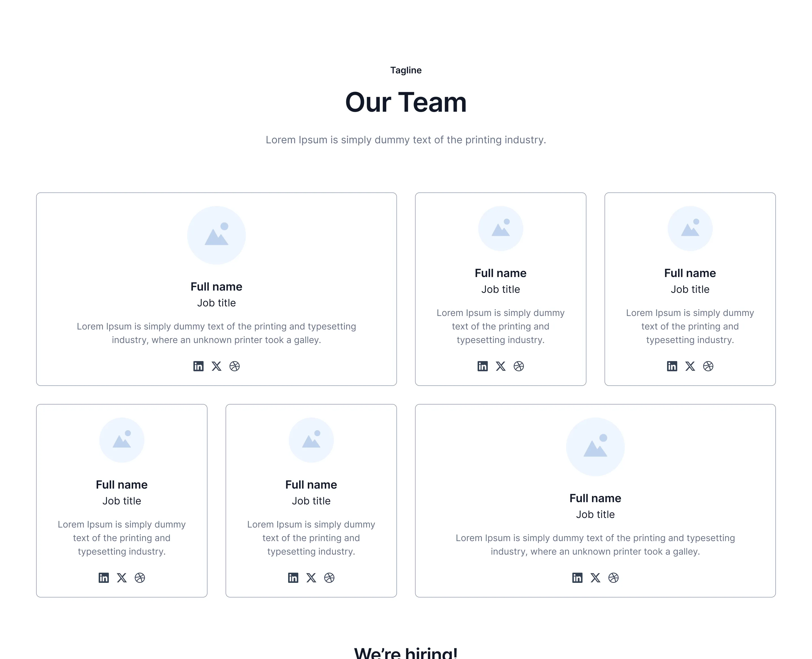Open Dribbble icon in top-left wide card
This screenshot has width=812, height=659.
point(235,366)
